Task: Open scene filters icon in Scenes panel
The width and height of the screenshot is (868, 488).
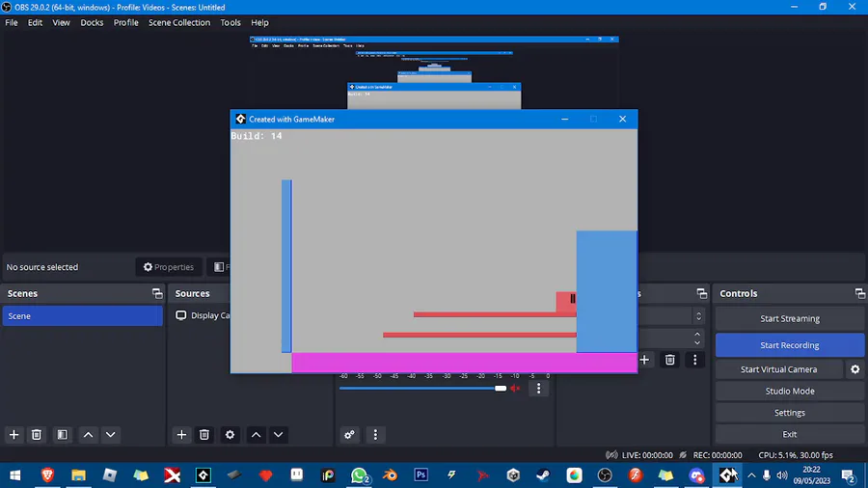Action: pyautogui.click(x=62, y=435)
